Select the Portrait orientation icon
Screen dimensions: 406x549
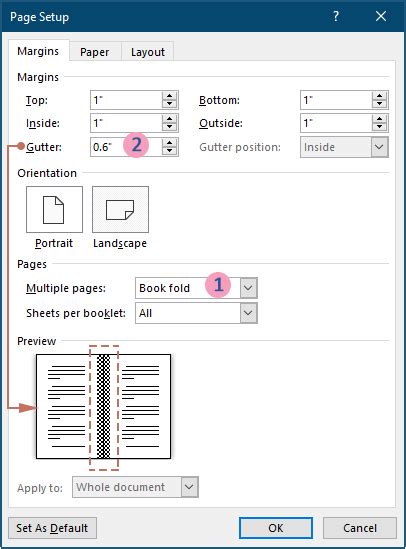tap(54, 209)
